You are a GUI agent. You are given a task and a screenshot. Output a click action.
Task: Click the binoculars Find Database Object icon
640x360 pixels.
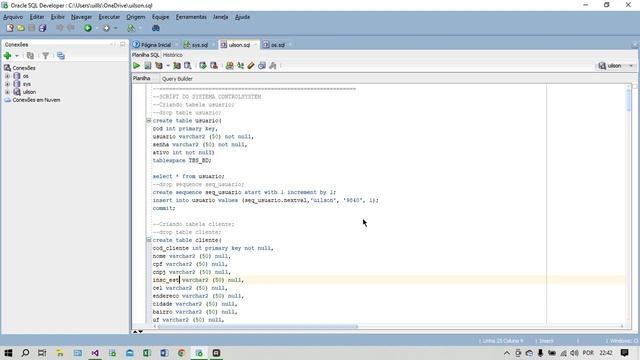(156, 28)
